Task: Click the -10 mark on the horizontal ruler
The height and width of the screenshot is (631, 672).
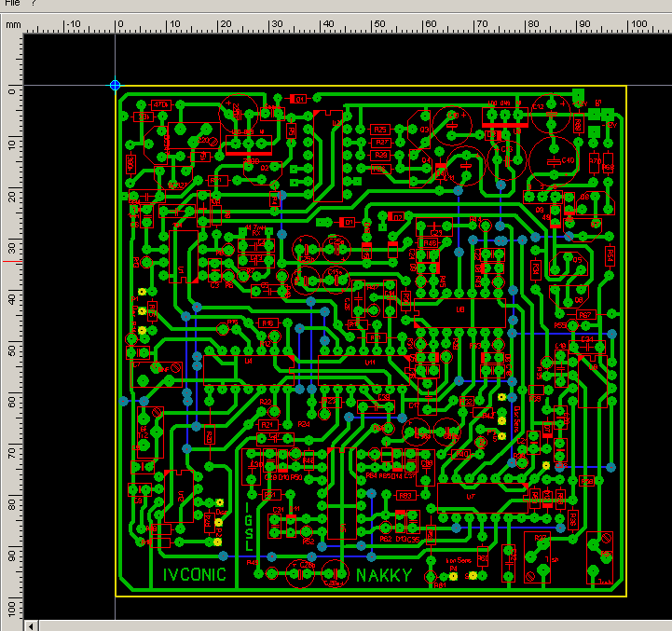Action: pyautogui.click(x=74, y=24)
